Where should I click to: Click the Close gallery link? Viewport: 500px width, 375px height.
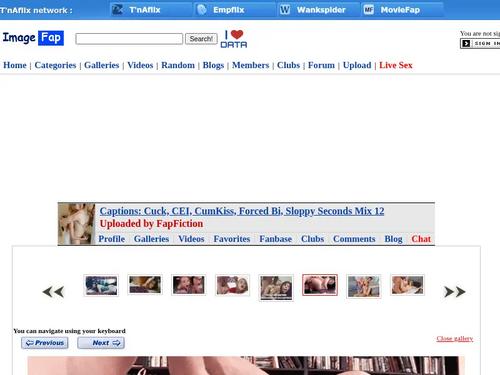pos(455,339)
